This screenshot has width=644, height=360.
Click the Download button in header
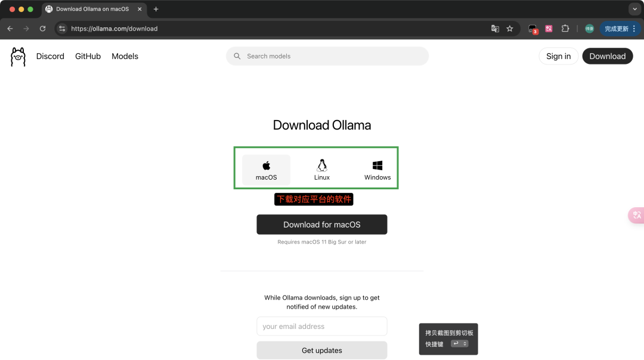click(608, 56)
